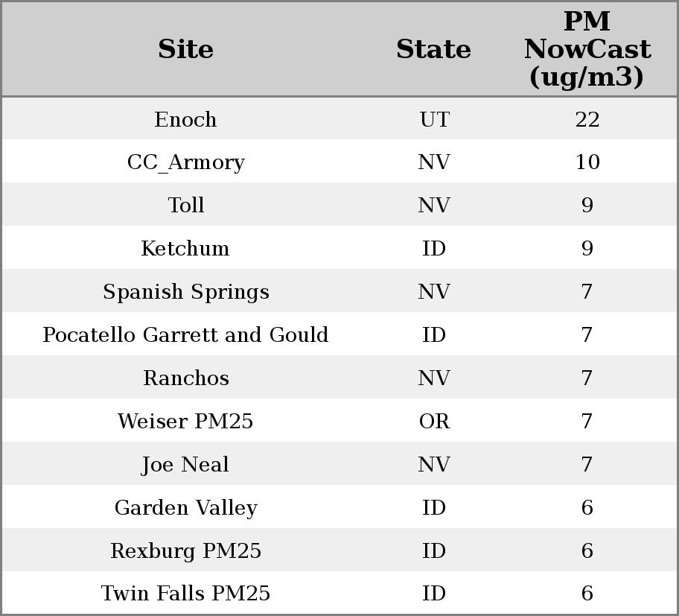Image resolution: width=679 pixels, height=616 pixels.
Task: Select the Rexburg PM25 site cell
Action: pyautogui.click(x=185, y=551)
